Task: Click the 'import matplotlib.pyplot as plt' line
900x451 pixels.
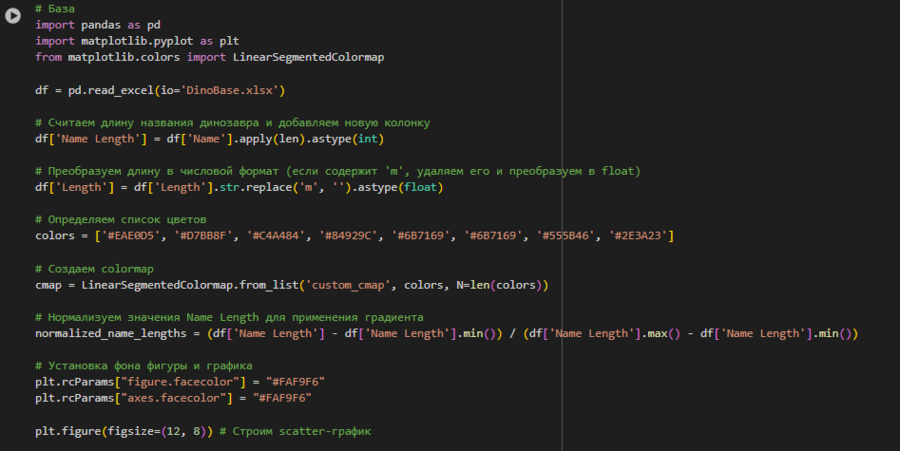Action: point(137,41)
